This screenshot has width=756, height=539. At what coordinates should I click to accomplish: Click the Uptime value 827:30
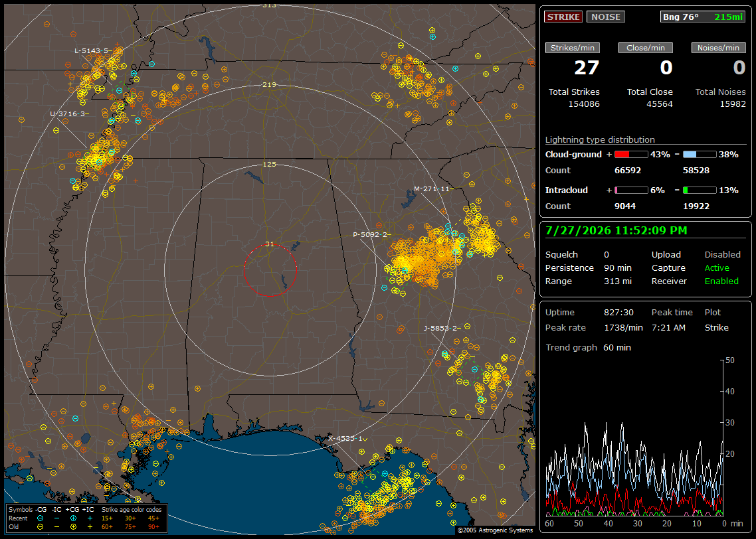pyautogui.click(x=618, y=313)
